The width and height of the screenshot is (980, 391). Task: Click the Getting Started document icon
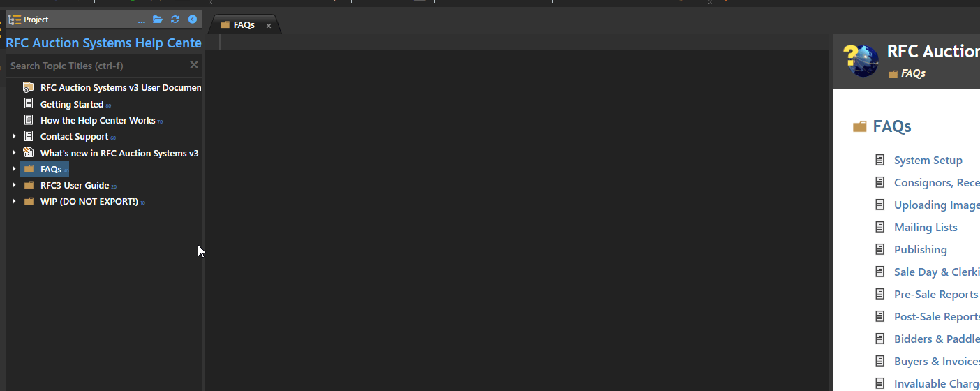tap(29, 103)
